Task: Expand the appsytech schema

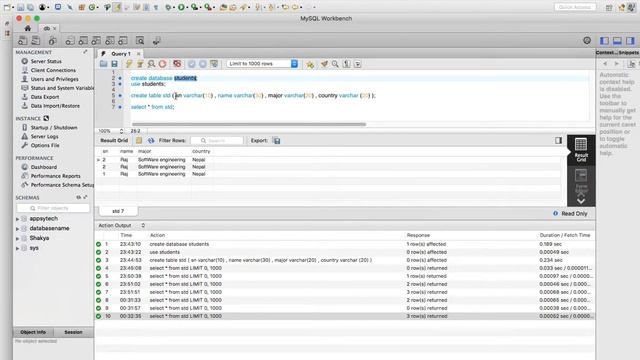Action: point(18,219)
